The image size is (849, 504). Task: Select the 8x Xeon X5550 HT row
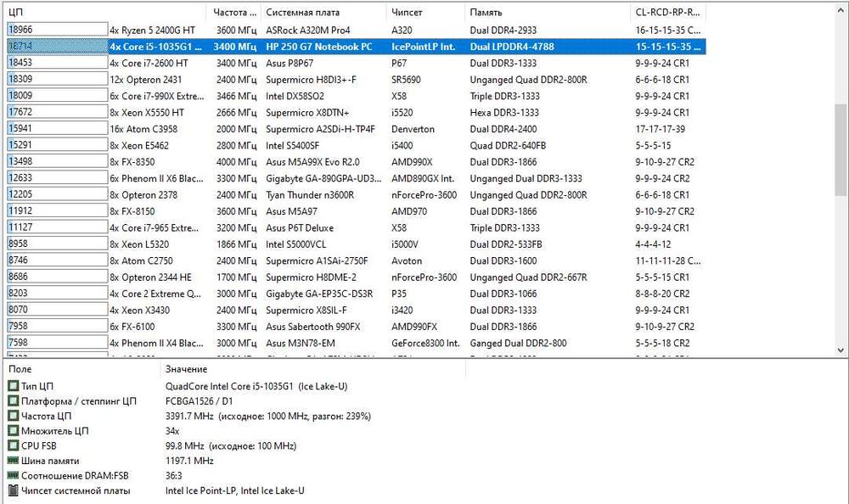(x=357, y=113)
